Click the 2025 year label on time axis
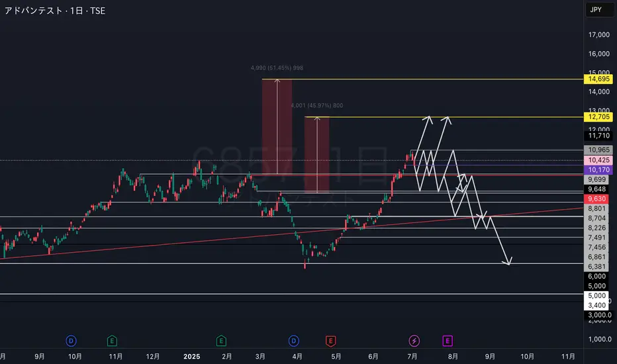 [191, 357]
